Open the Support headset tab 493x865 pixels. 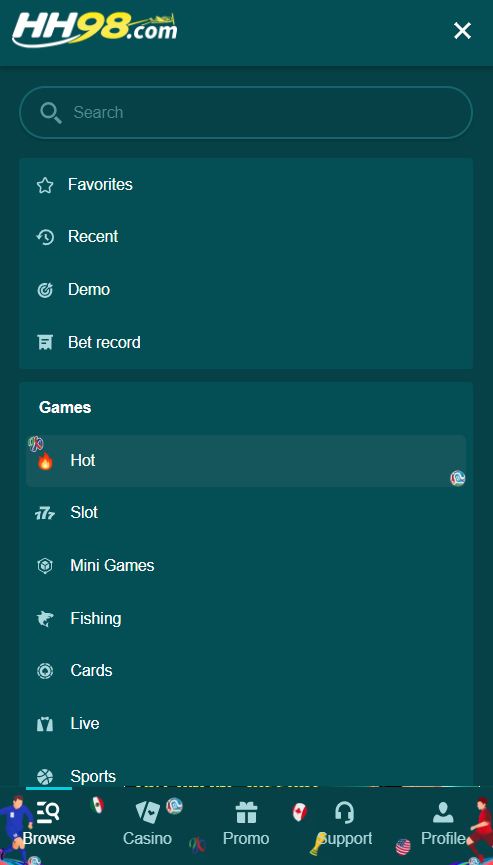click(345, 824)
